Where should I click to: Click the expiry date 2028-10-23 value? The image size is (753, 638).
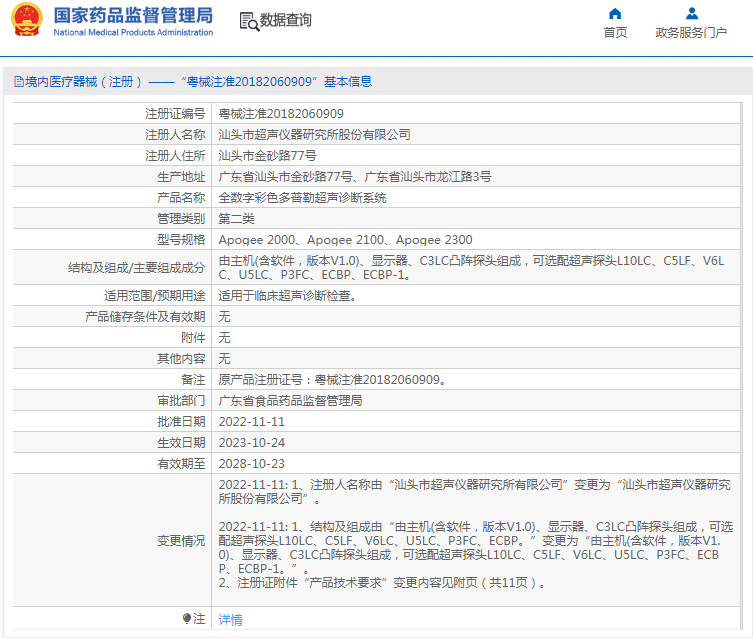click(x=252, y=464)
